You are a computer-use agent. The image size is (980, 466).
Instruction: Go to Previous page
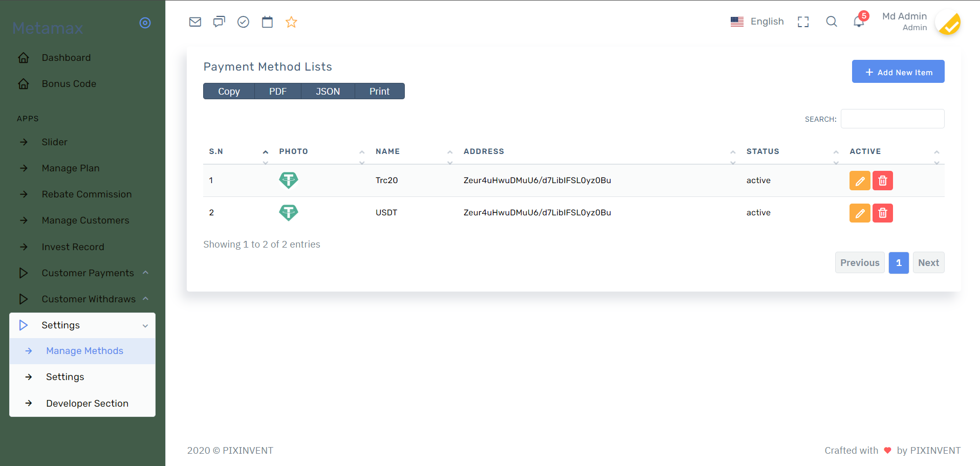[x=860, y=263]
